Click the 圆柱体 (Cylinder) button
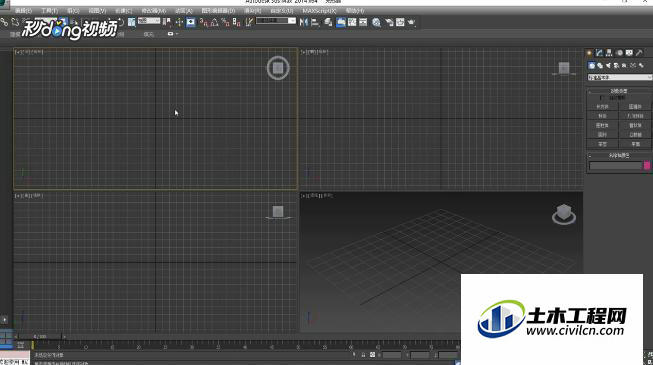653x365 pixels. (603, 125)
